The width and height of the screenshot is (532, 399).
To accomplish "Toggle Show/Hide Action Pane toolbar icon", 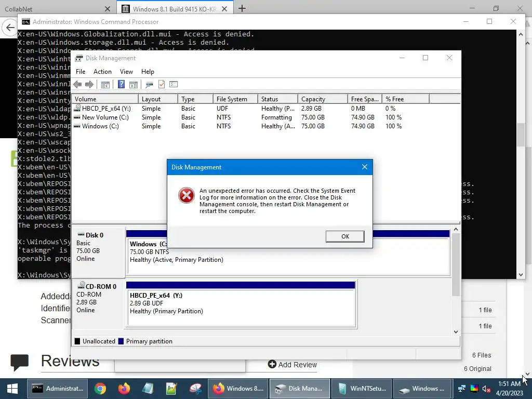I will [134, 85].
